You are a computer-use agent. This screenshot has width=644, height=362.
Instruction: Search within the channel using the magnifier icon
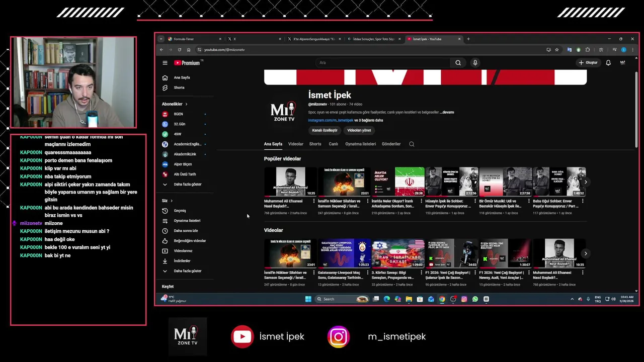412,144
